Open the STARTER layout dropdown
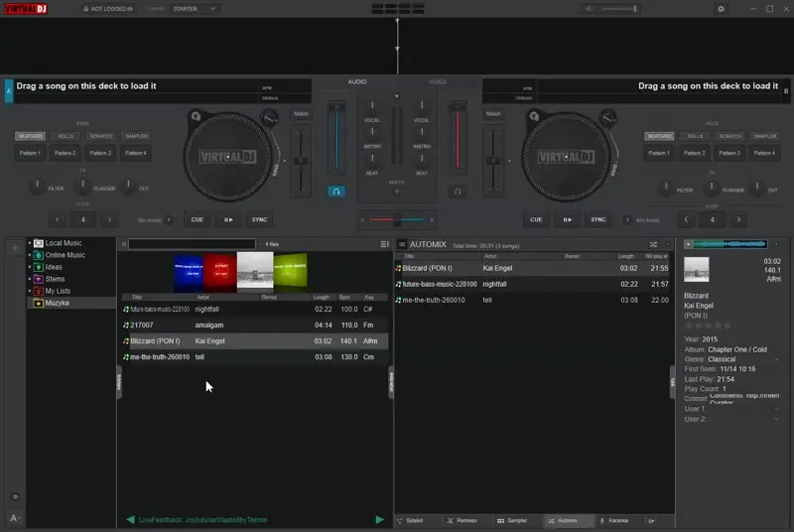Viewport: 794px width, 532px height. 195,9
